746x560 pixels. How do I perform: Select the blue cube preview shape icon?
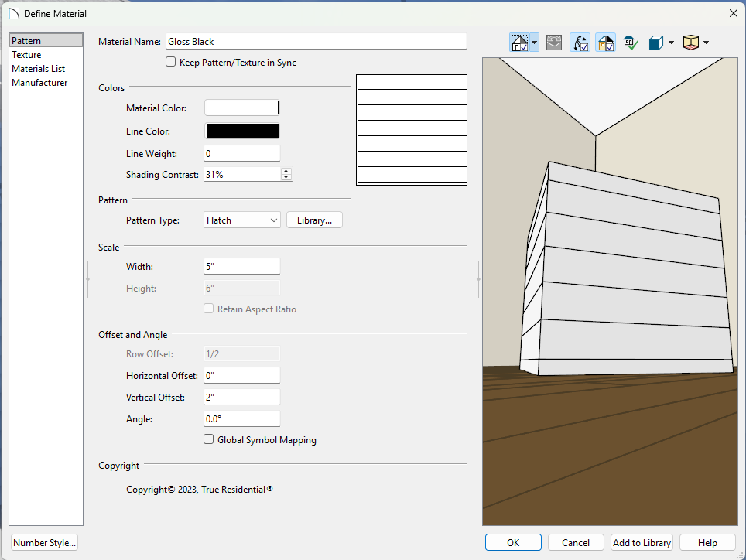(656, 43)
